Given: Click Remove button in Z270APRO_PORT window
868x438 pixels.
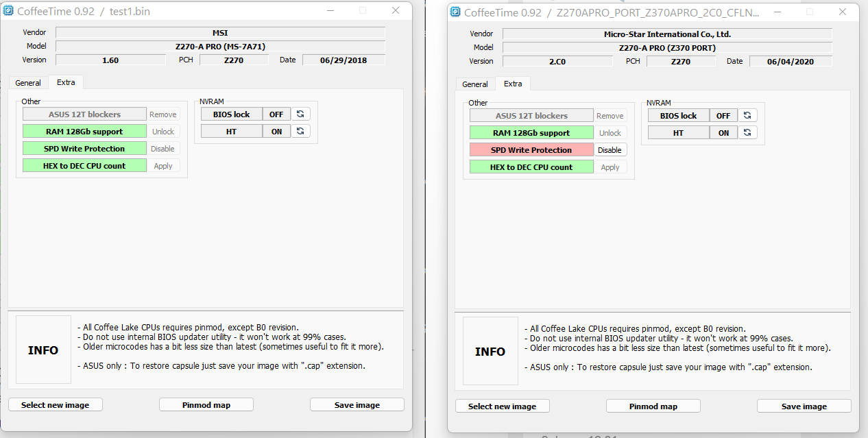Looking at the screenshot, I should click(610, 116).
